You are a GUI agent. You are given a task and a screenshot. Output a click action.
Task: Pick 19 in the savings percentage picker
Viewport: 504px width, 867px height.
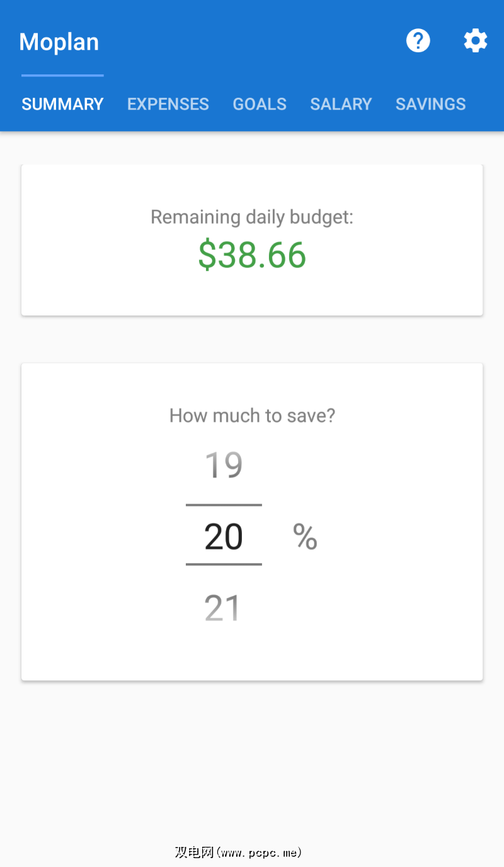[x=224, y=465]
